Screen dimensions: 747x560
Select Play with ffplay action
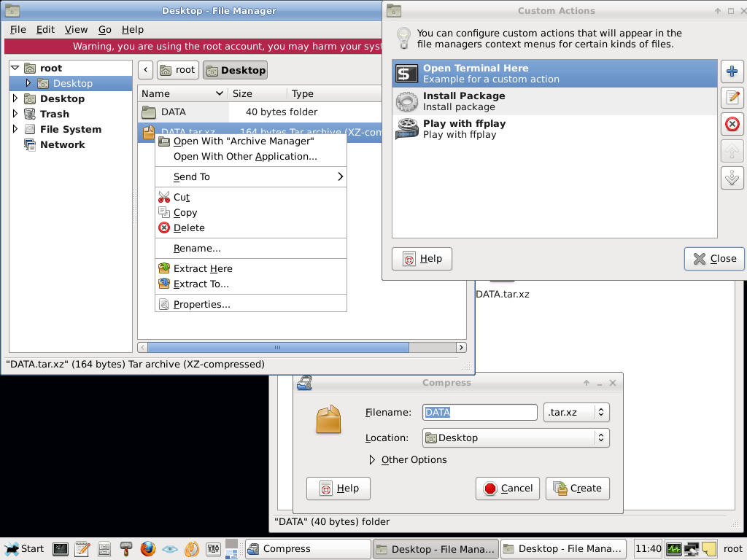[464, 128]
